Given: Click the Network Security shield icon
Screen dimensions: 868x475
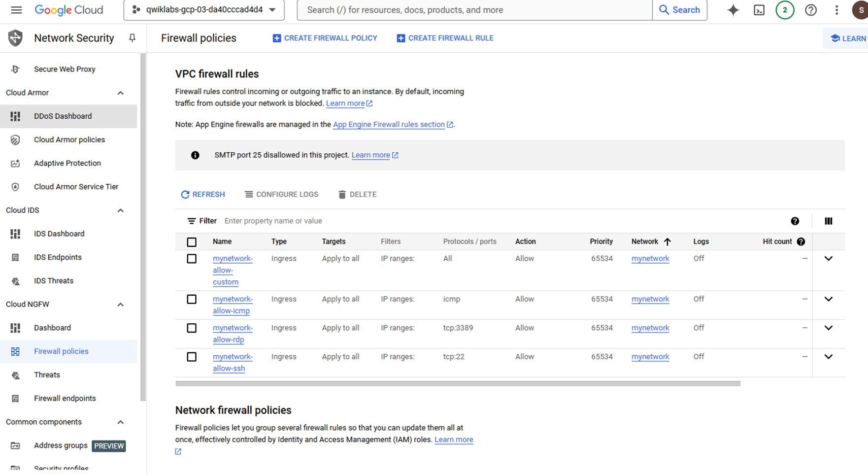Looking at the screenshot, I should (15, 38).
